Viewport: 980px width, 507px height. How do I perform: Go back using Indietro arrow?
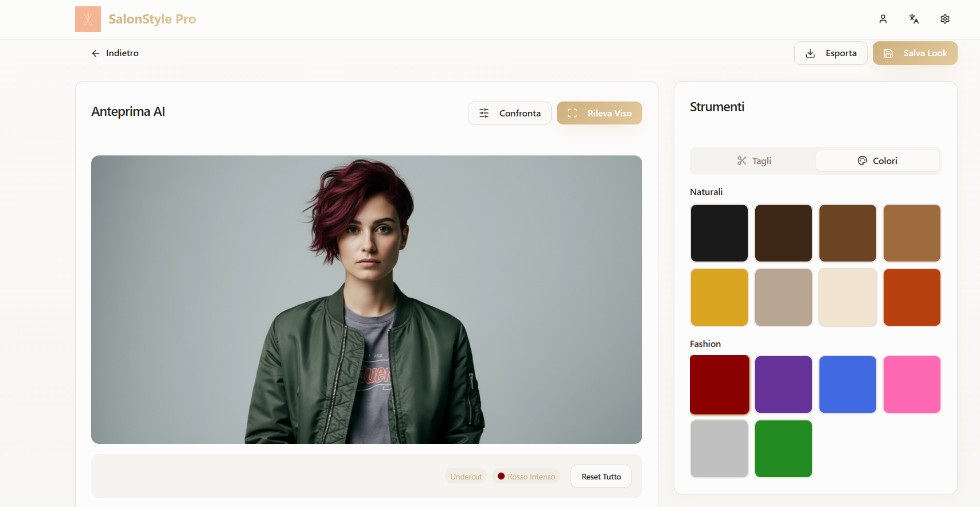[115, 53]
